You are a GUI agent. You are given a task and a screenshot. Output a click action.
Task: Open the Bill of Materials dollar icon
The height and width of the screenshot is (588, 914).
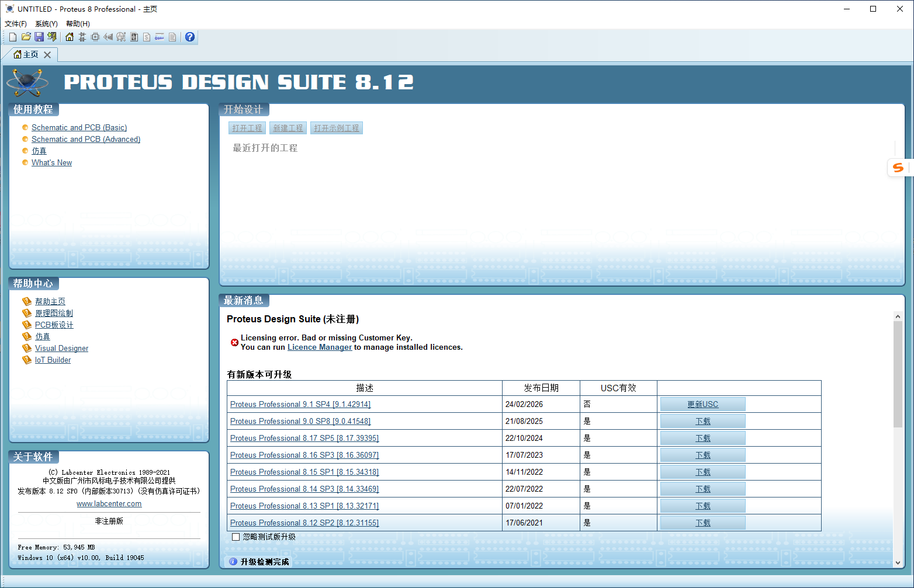147,37
